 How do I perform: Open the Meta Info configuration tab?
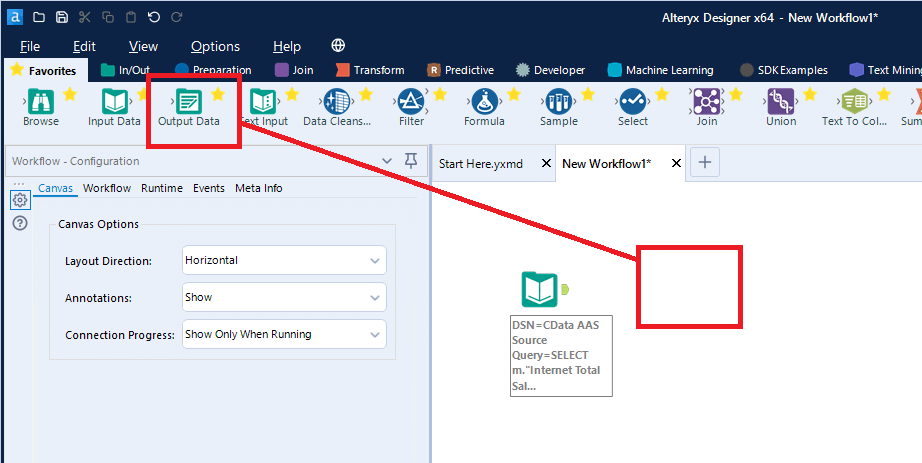(259, 188)
